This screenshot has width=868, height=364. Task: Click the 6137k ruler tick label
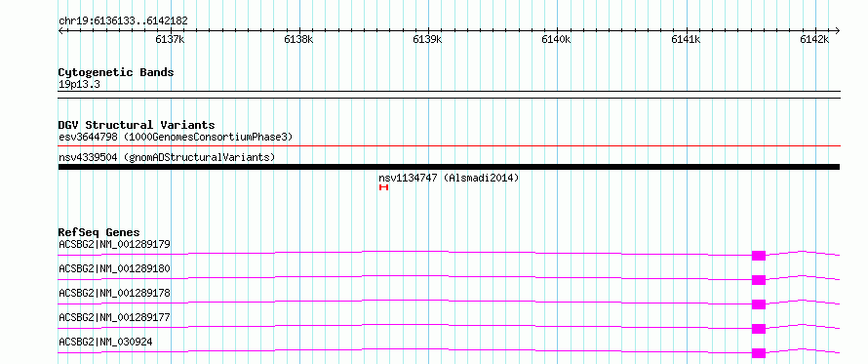point(170,39)
